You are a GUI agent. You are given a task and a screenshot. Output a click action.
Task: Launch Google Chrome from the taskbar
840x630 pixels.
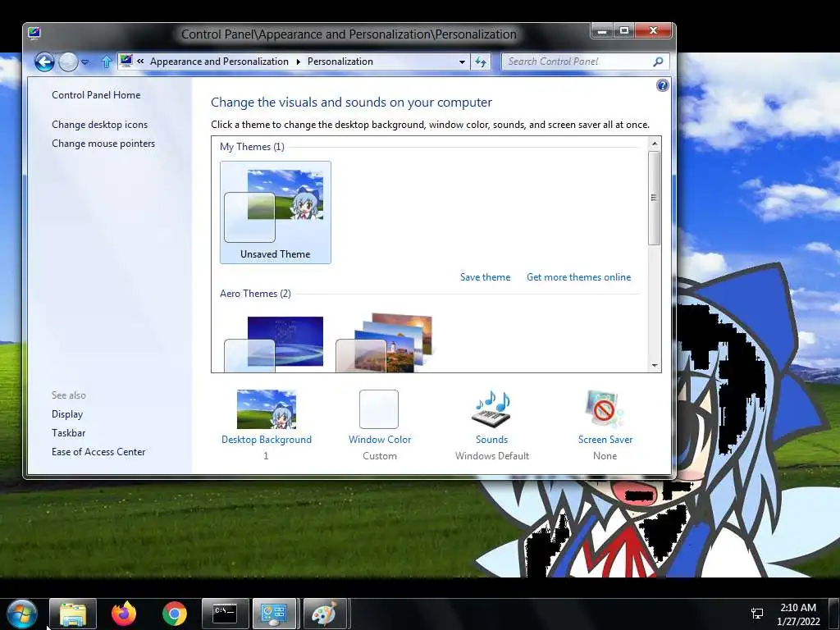[175, 614]
